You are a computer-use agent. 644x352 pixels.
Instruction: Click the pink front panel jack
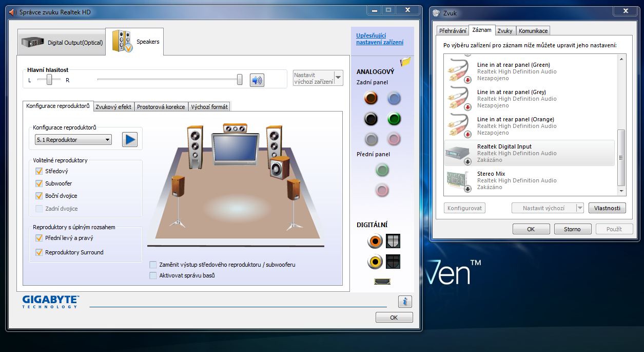[382, 191]
